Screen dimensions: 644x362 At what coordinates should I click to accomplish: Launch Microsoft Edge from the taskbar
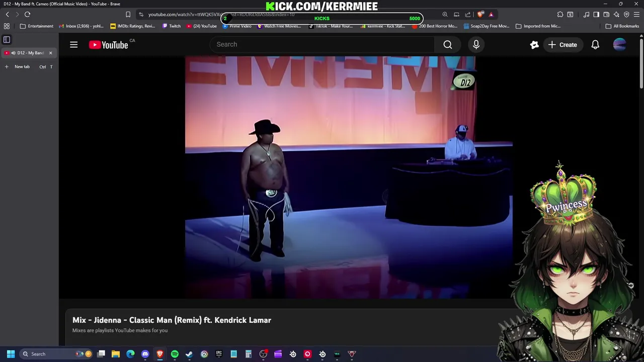point(130,354)
